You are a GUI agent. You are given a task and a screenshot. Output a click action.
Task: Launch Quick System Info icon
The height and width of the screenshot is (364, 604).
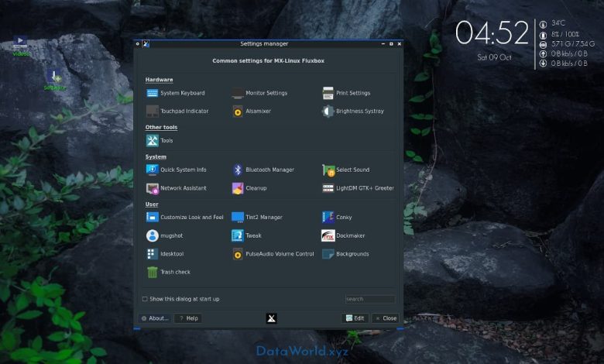click(152, 170)
